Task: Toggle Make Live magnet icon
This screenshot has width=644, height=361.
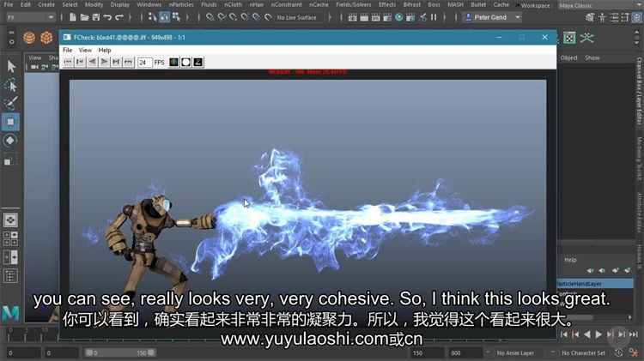Action: 268,17
